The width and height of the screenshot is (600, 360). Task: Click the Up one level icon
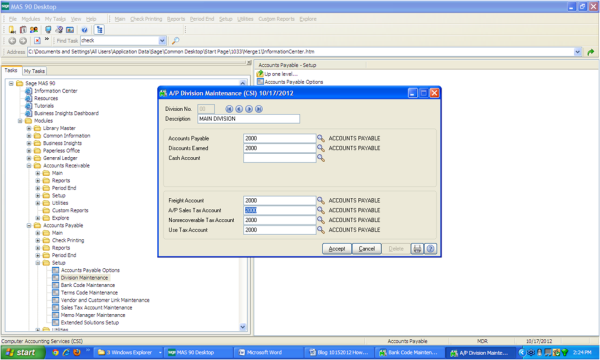point(260,74)
